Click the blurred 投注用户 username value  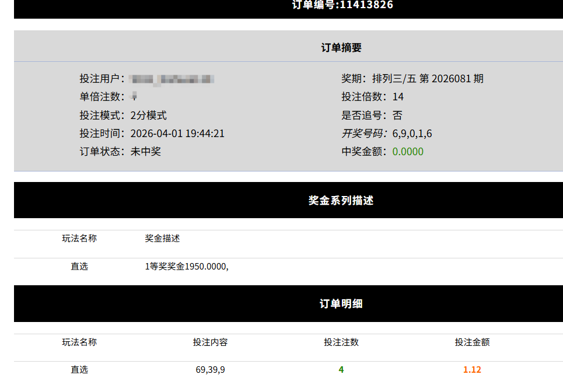click(172, 79)
